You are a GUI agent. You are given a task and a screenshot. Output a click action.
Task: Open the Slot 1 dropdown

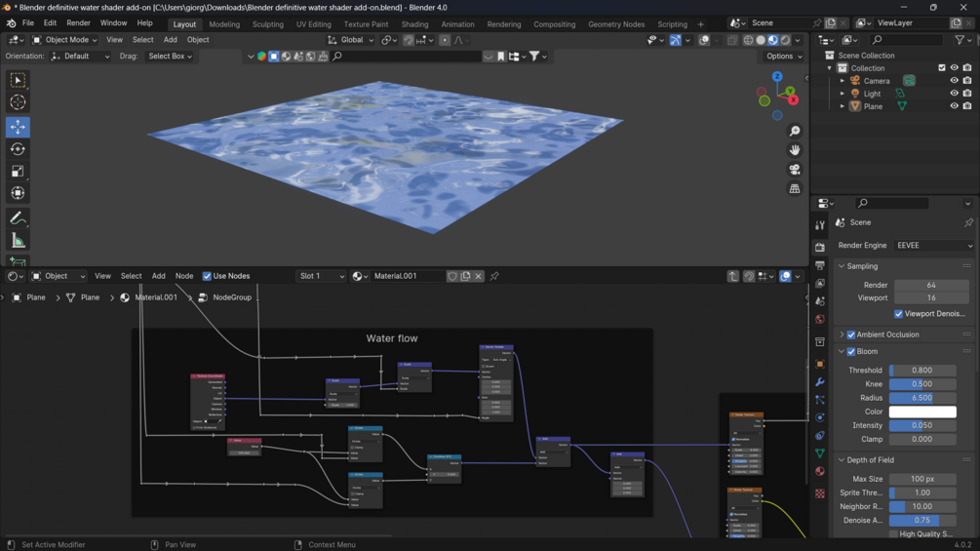321,276
